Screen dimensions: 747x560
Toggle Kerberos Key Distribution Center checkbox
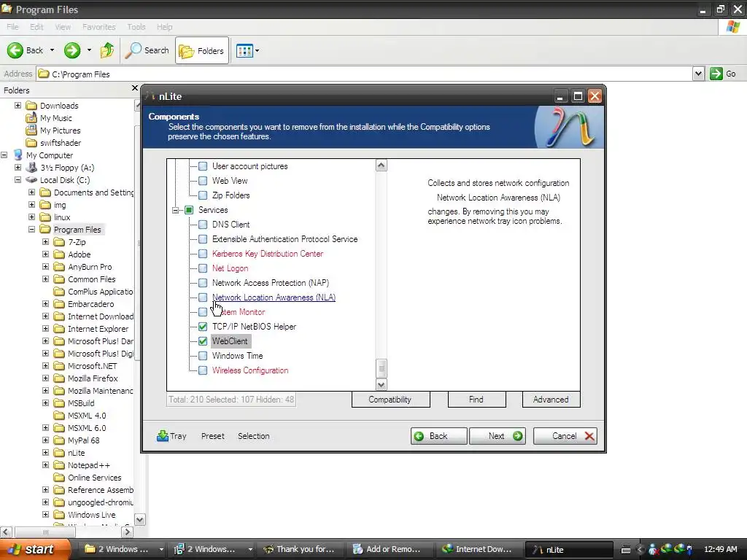[x=203, y=254]
